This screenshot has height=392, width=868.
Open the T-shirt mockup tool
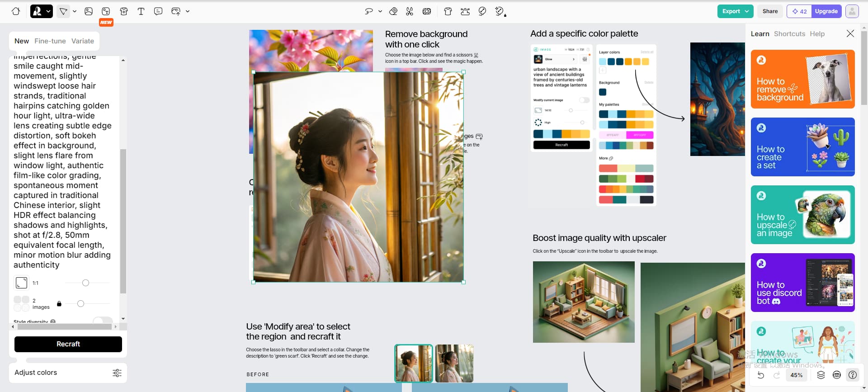(x=124, y=11)
